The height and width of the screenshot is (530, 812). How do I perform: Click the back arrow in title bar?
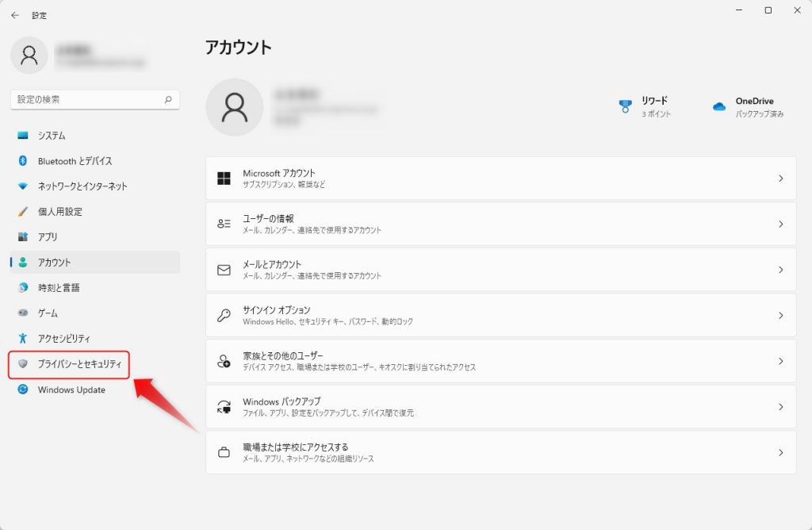(x=15, y=16)
